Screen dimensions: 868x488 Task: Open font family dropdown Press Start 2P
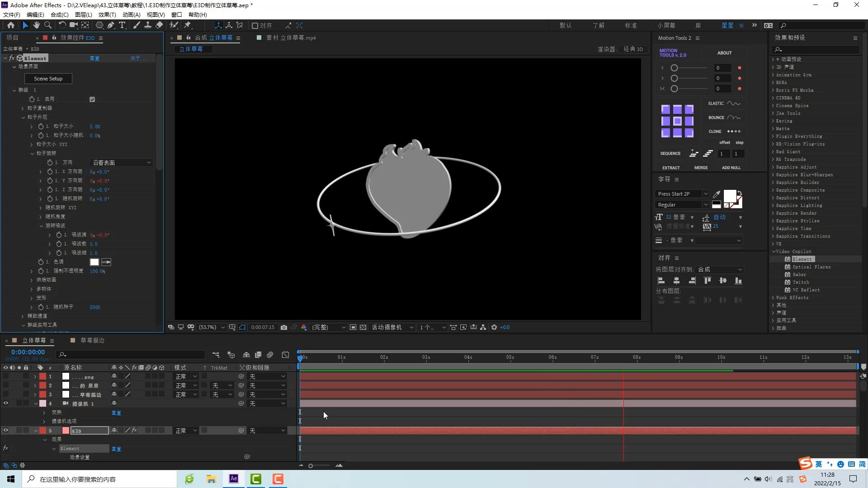point(683,194)
